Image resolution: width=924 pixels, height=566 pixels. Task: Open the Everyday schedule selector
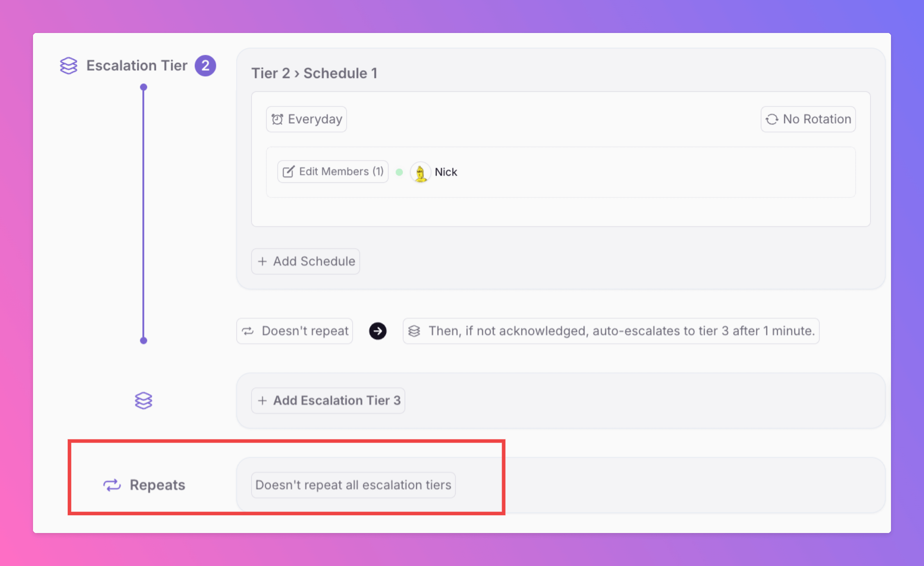click(x=306, y=119)
